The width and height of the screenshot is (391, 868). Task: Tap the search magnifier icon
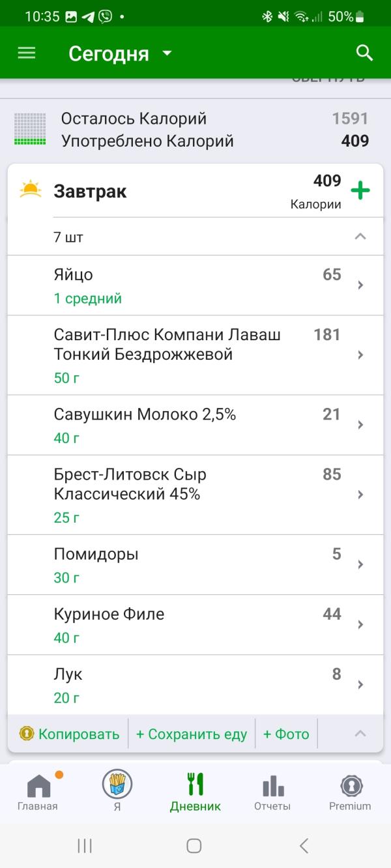pyautogui.click(x=364, y=53)
